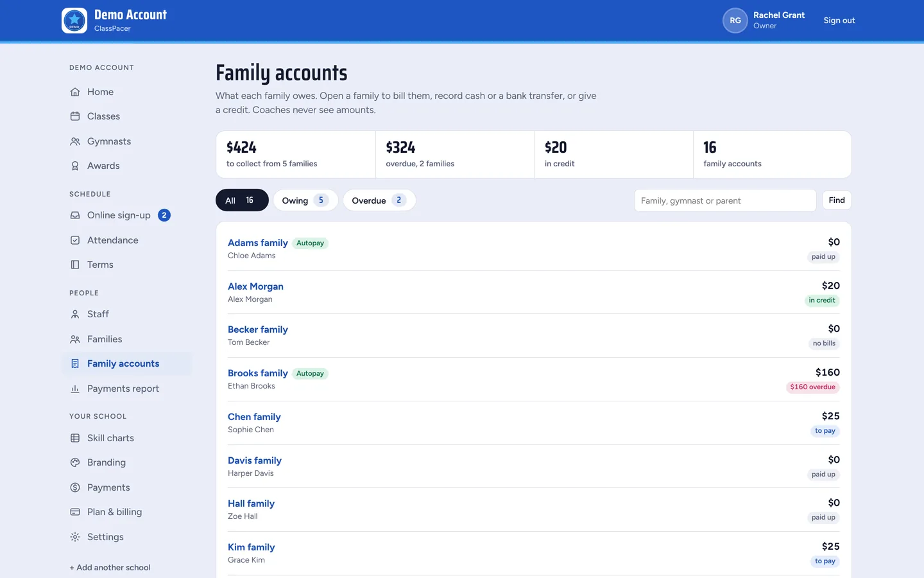Click the Family accounts document icon
The image size is (924, 578).
75,363
